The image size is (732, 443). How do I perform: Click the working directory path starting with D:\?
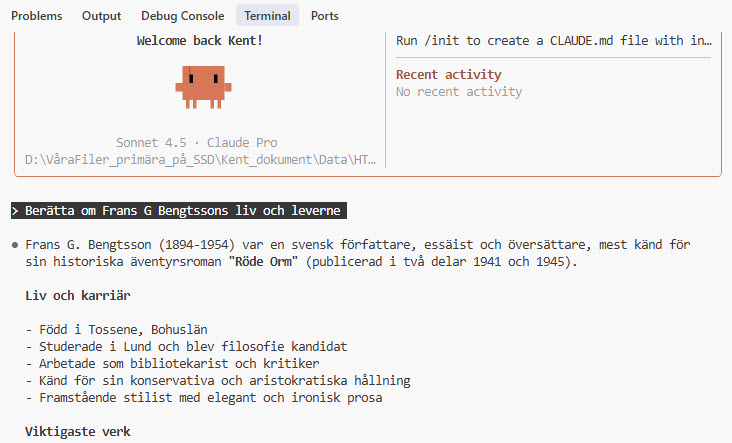(x=201, y=160)
